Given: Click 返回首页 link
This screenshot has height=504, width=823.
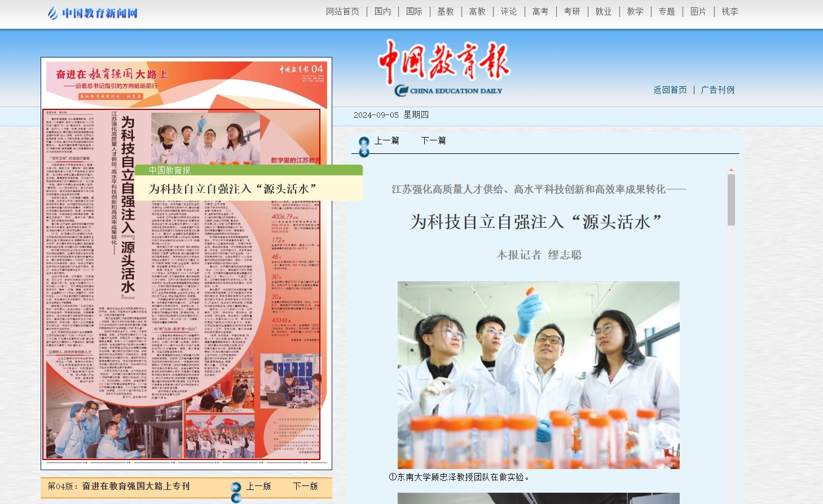Looking at the screenshot, I should coord(670,90).
